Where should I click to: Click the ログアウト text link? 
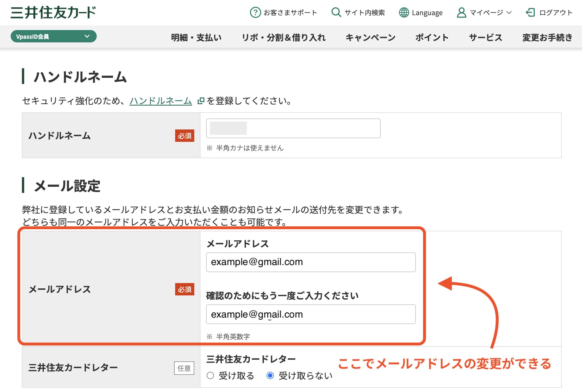click(556, 13)
